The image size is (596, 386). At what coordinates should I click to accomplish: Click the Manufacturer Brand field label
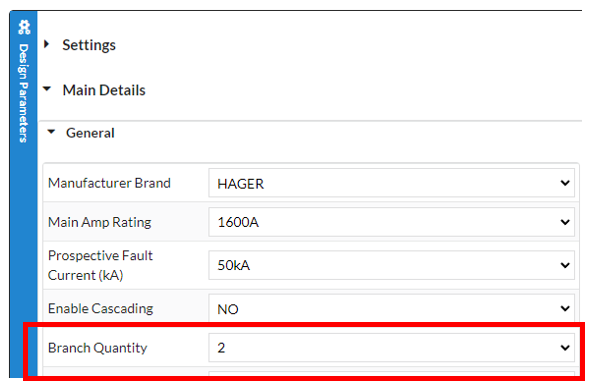click(109, 183)
